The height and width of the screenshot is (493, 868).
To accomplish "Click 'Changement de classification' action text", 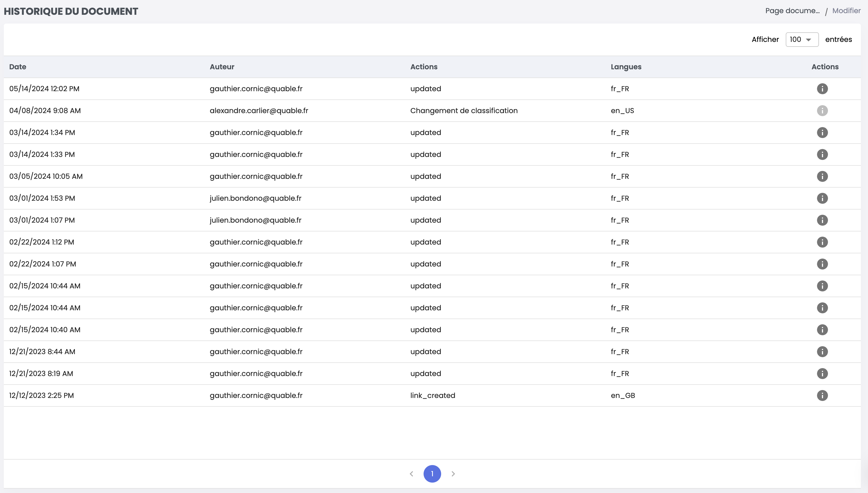I will pyautogui.click(x=464, y=111).
